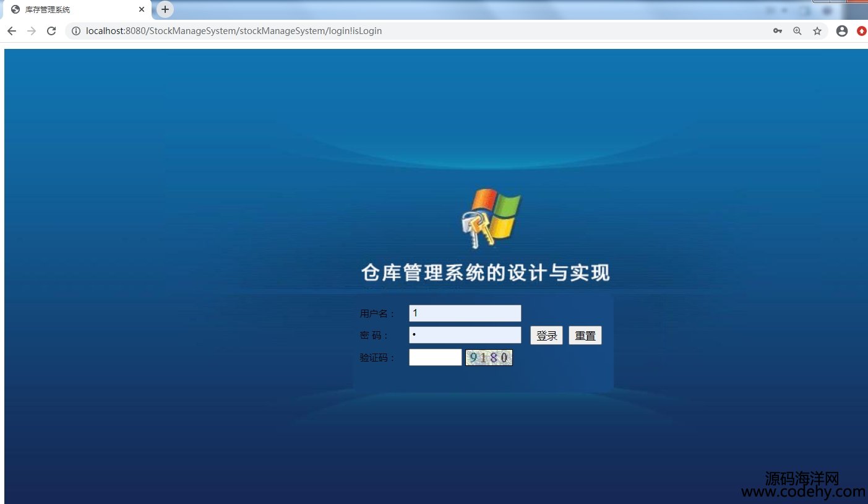
Task: Click the 密码 label
Action: [x=374, y=336]
